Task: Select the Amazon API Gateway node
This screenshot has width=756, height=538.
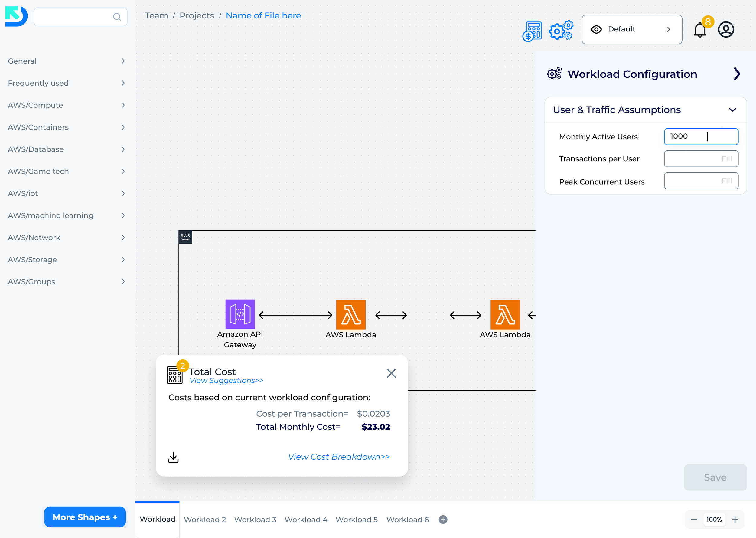Action: (240, 314)
